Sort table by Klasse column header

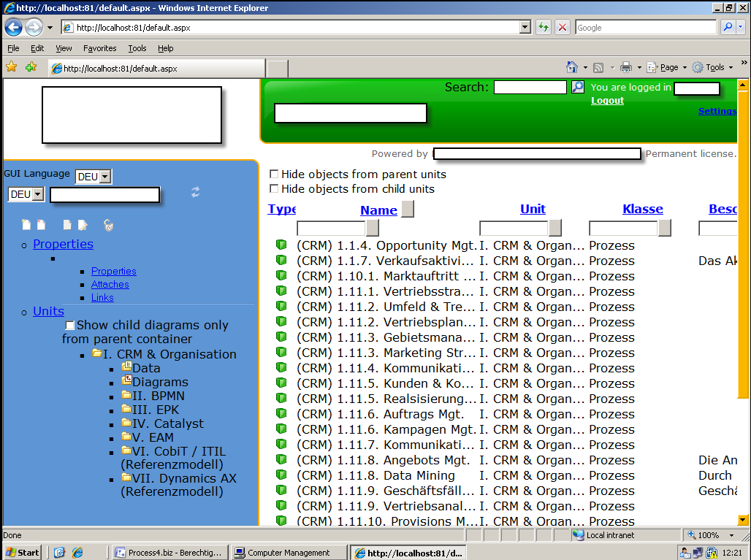[x=643, y=209]
